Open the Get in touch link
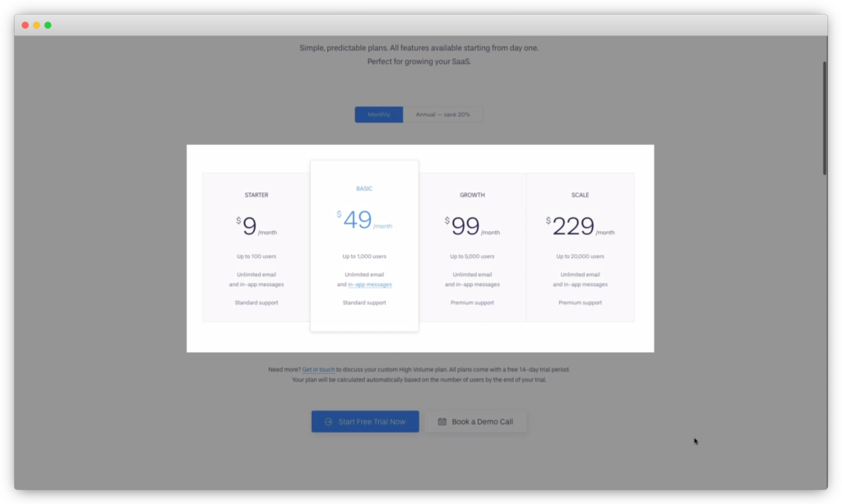 318,369
